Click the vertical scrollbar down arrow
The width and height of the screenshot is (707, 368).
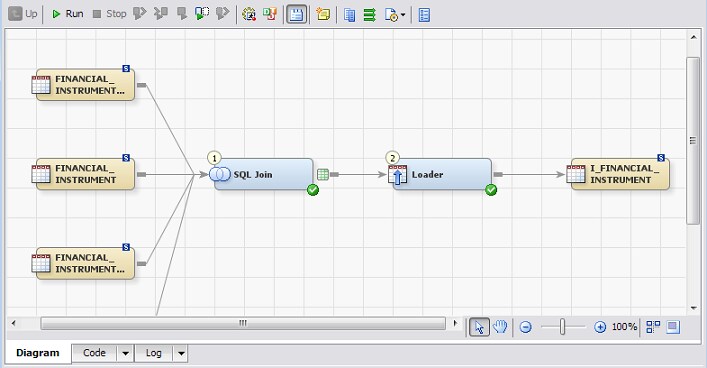(x=693, y=308)
